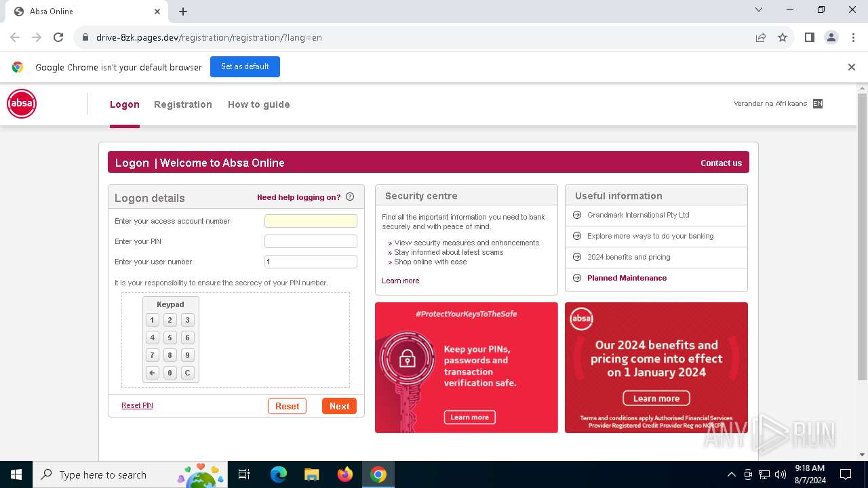Open Task View on the taskbar

(x=244, y=474)
